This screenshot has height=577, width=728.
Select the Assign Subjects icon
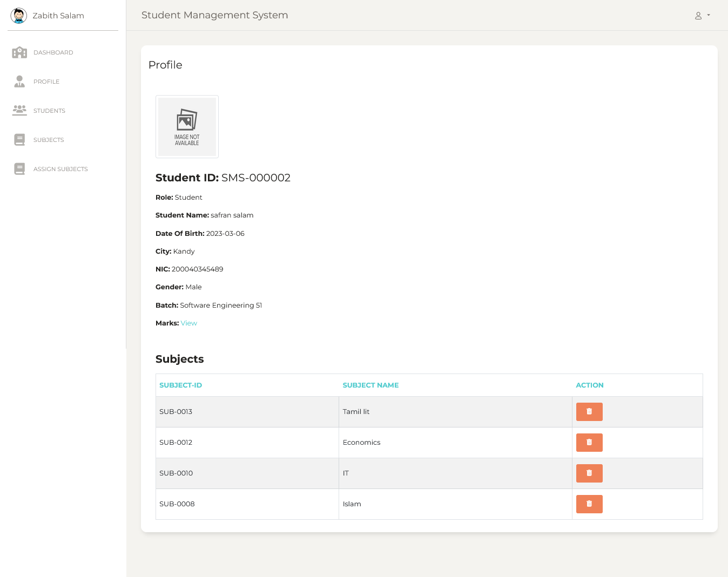(19, 168)
